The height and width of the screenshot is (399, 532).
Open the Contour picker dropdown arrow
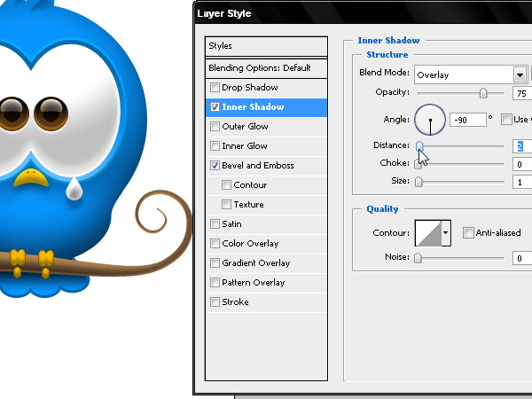coord(446,232)
